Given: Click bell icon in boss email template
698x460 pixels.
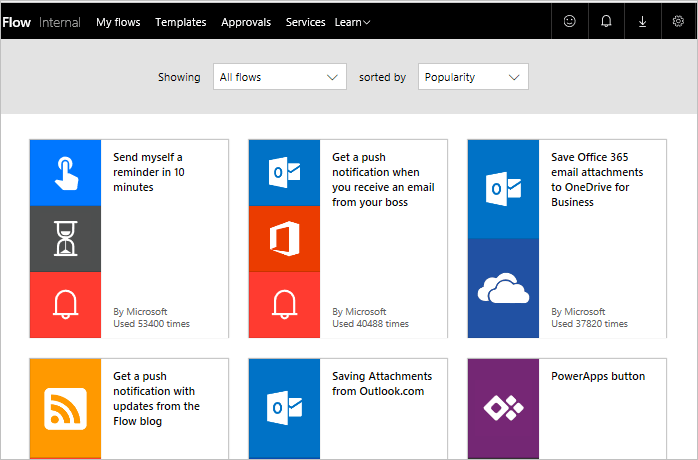Looking at the screenshot, I should pyautogui.click(x=284, y=305).
